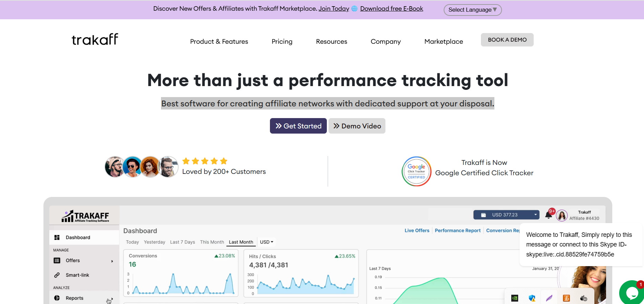Open notifications via the bell icon
644x304 pixels.
[549, 215]
